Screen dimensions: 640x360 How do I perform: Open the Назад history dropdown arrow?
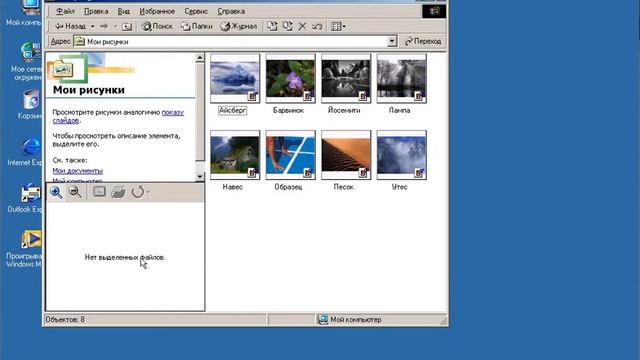point(93,27)
